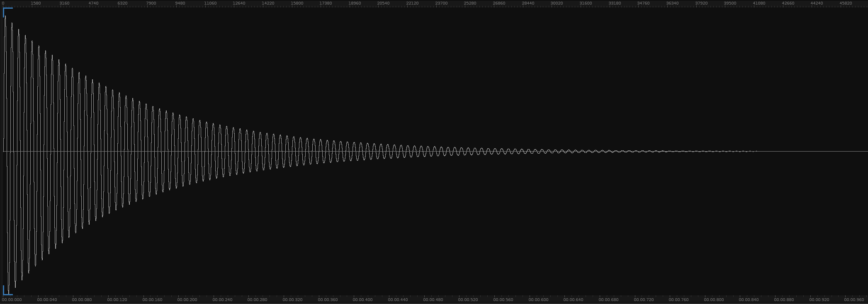Click sample 7900 on the top ruler
Image resolution: width=868 pixels, height=304 pixels.
coord(151,3)
